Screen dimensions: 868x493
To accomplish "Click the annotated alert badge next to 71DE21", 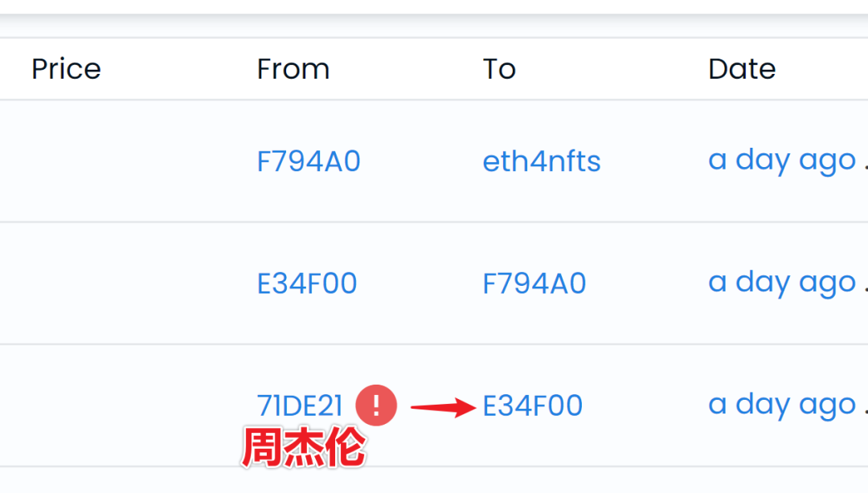I will coord(375,405).
